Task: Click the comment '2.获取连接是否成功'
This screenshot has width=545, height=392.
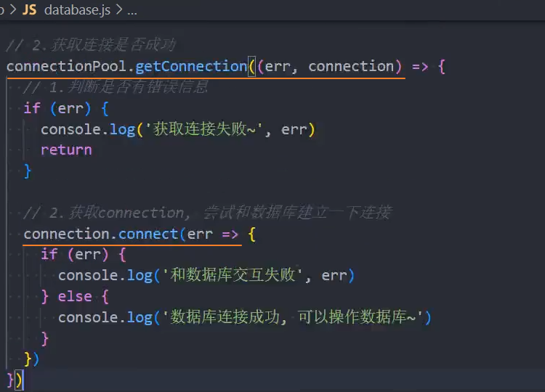Action: click(91, 45)
